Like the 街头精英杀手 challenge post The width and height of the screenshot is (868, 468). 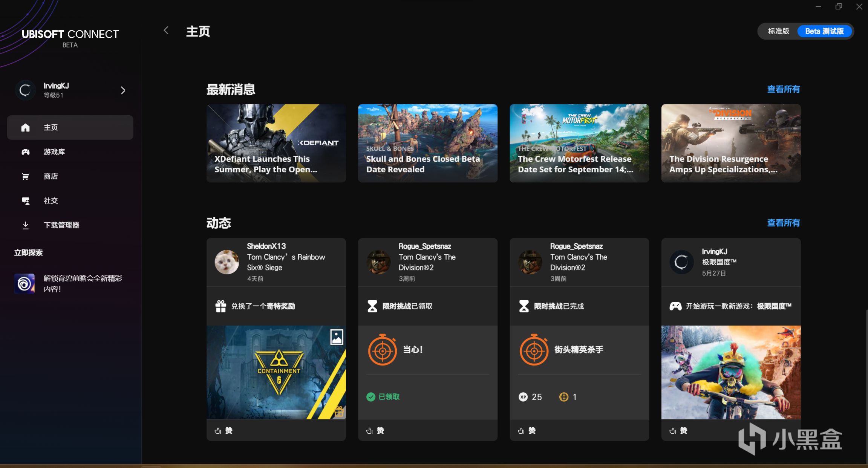click(x=527, y=430)
